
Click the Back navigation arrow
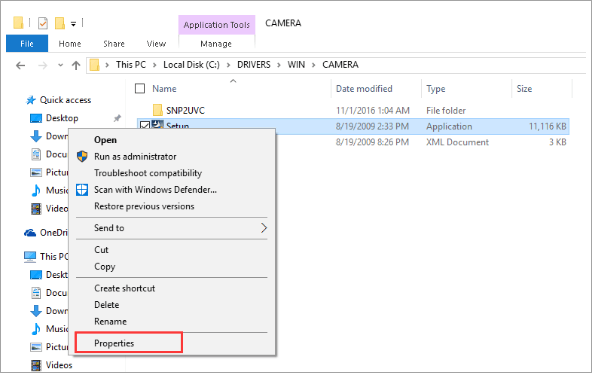[20, 66]
